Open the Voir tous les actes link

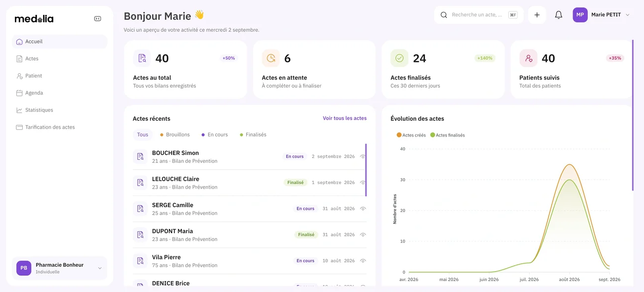(x=345, y=118)
